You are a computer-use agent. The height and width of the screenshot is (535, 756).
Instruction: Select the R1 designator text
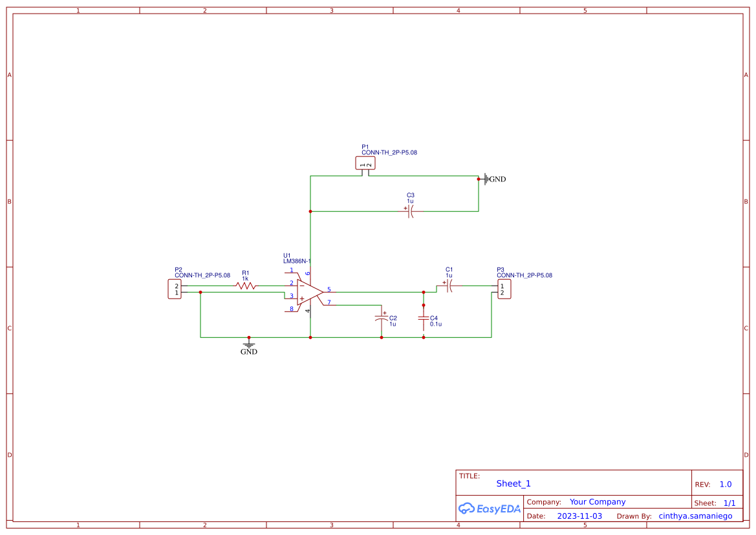click(x=245, y=273)
